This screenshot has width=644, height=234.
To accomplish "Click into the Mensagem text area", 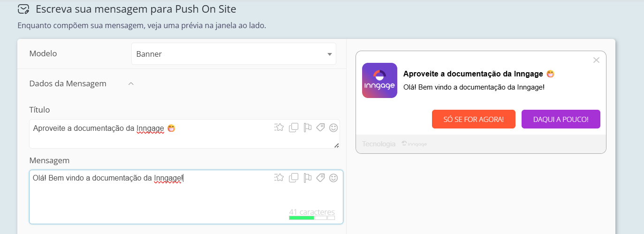I will click(x=186, y=197).
